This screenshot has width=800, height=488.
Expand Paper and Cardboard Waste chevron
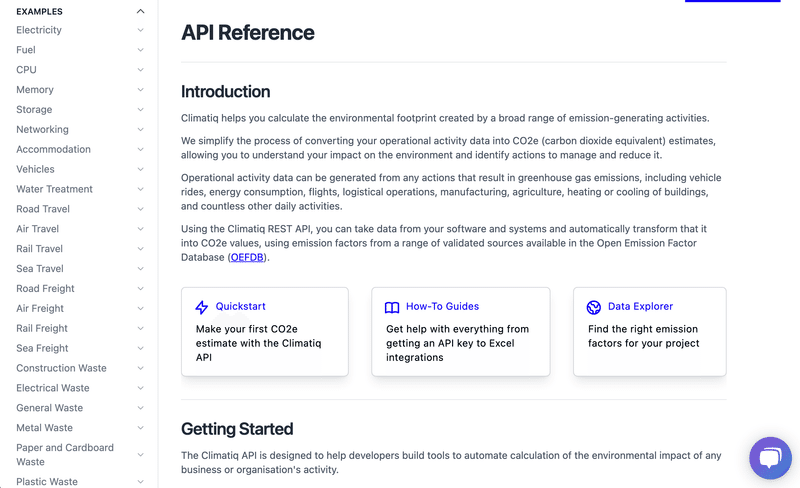point(140,455)
